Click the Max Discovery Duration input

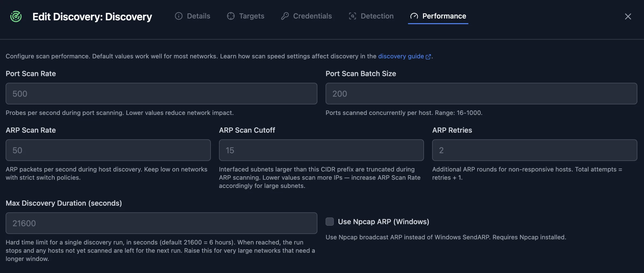[x=161, y=223]
